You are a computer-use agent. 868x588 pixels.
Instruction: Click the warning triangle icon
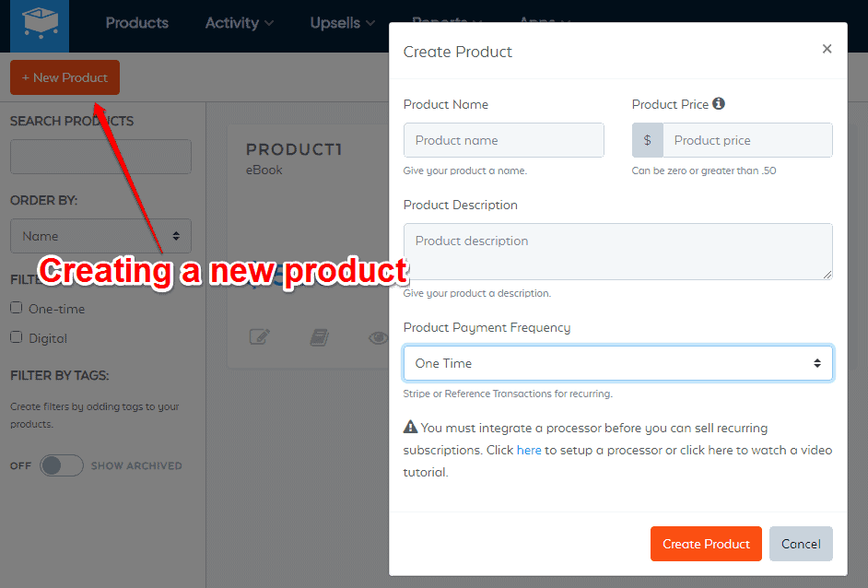coord(410,428)
